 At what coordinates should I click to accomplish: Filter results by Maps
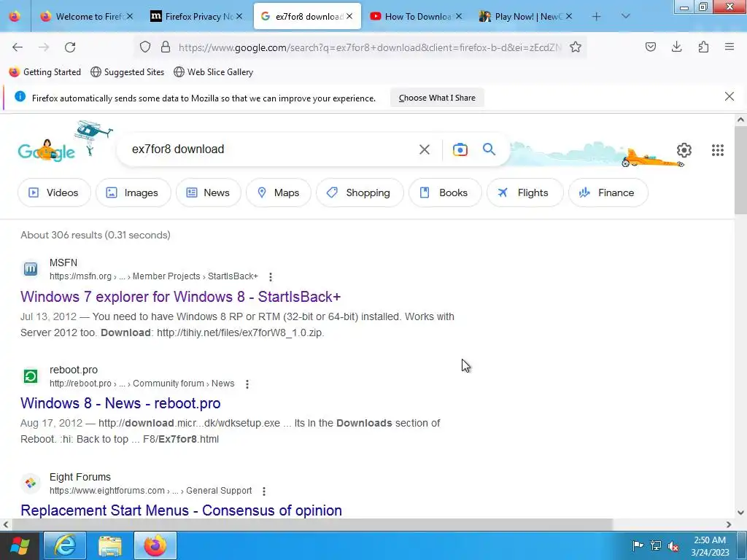tap(279, 192)
